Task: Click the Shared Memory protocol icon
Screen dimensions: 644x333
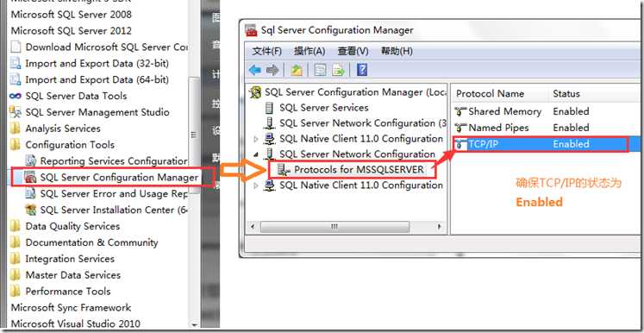Action: click(461, 111)
